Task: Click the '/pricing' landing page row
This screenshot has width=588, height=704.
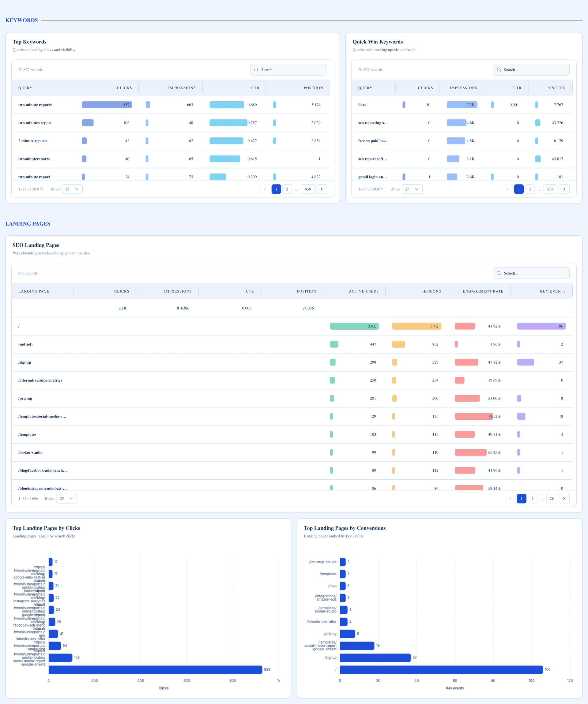Action: pyautogui.click(x=292, y=398)
